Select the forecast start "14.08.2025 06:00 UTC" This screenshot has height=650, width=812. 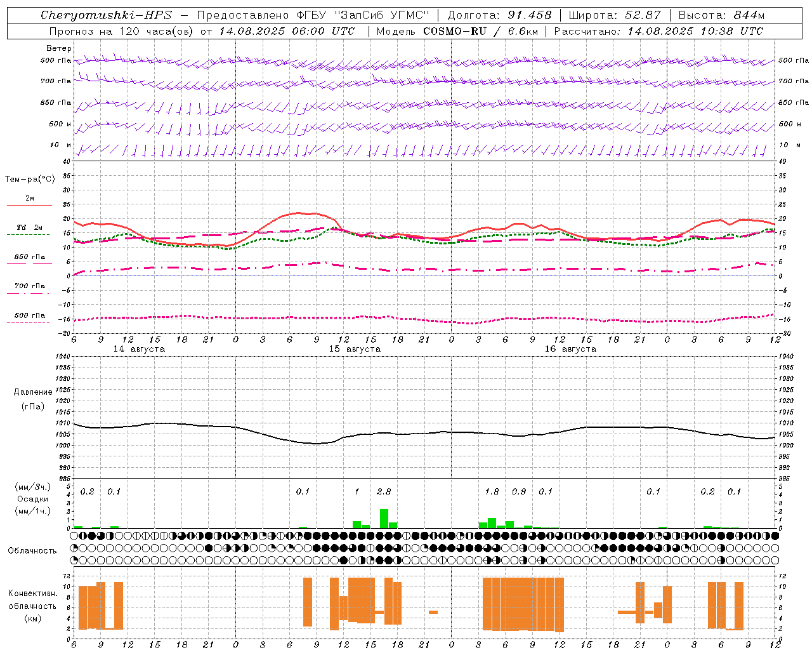[x=287, y=31]
